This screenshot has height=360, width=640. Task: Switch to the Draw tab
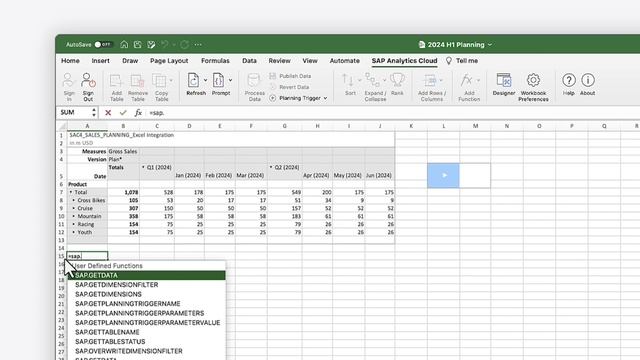click(x=130, y=60)
